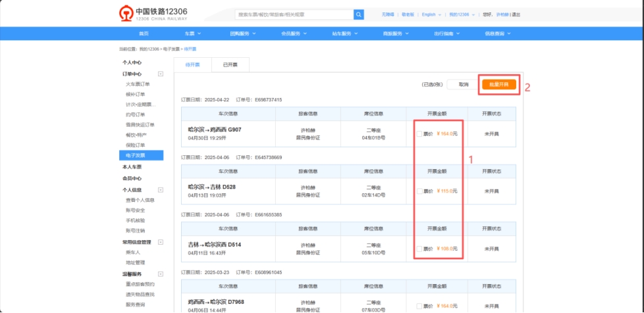Open 计次•定期票 in the sidebar
The height and width of the screenshot is (313, 644).
point(140,105)
